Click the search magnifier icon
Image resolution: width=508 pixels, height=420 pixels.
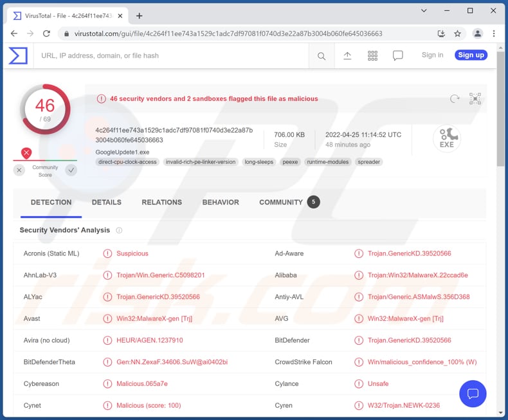point(322,56)
